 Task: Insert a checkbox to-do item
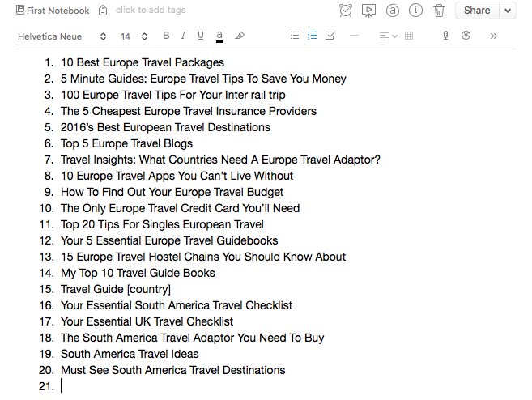pyautogui.click(x=330, y=36)
